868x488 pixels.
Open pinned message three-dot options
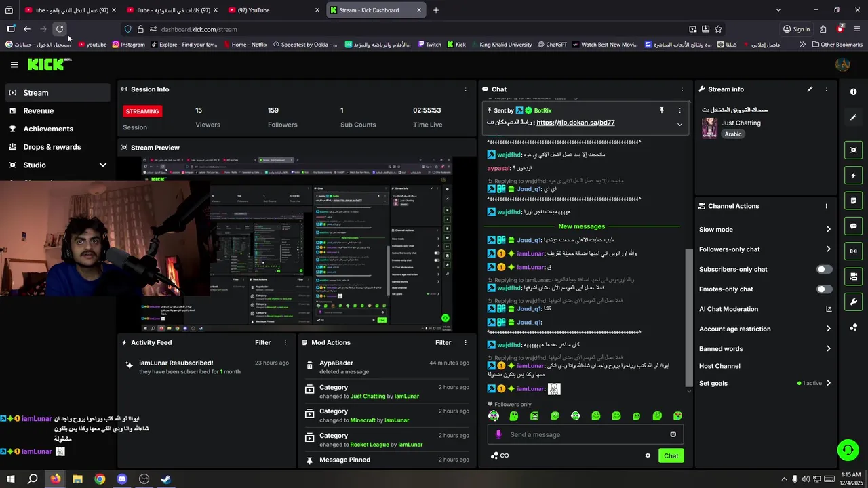[x=679, y=110]
